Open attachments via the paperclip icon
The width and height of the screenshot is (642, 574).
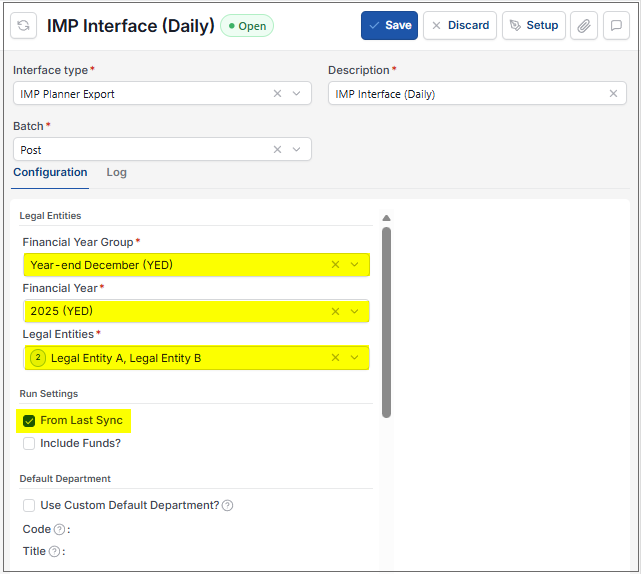pyautogui.click(x=584, y=26)
